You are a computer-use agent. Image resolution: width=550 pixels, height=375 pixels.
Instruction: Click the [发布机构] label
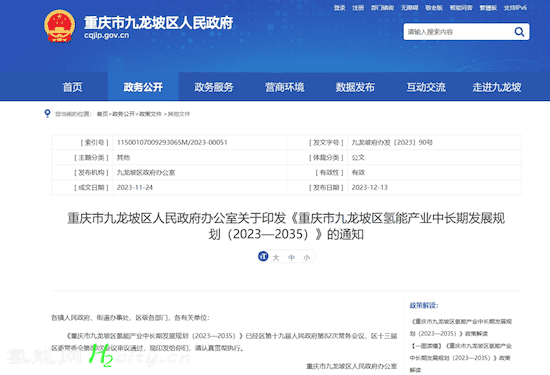coord(91,173)
